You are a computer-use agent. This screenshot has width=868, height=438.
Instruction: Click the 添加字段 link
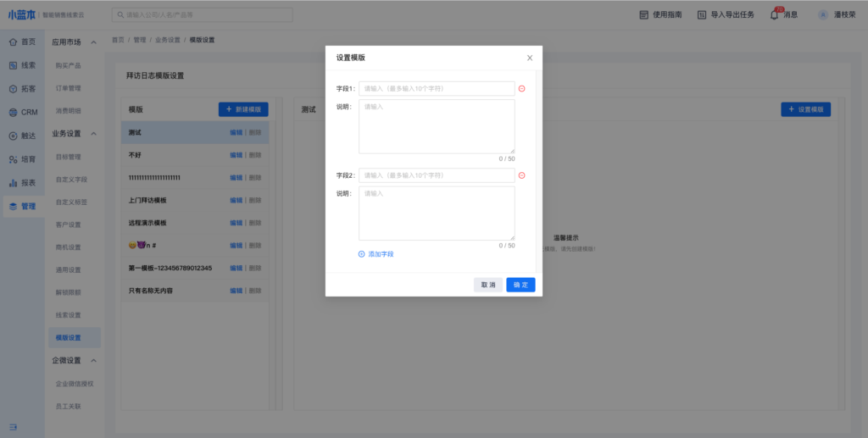point(376,254)
